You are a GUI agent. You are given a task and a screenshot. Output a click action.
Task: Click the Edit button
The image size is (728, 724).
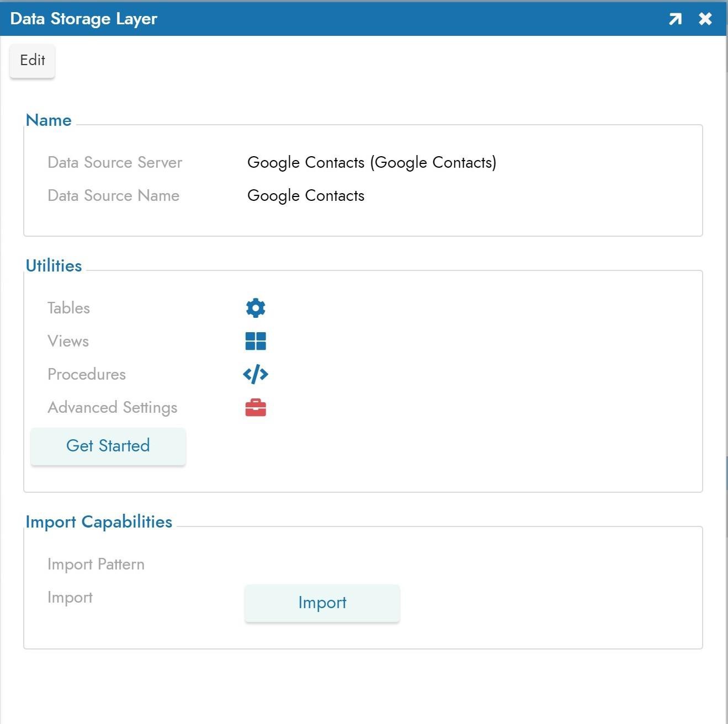click(33, 60)
